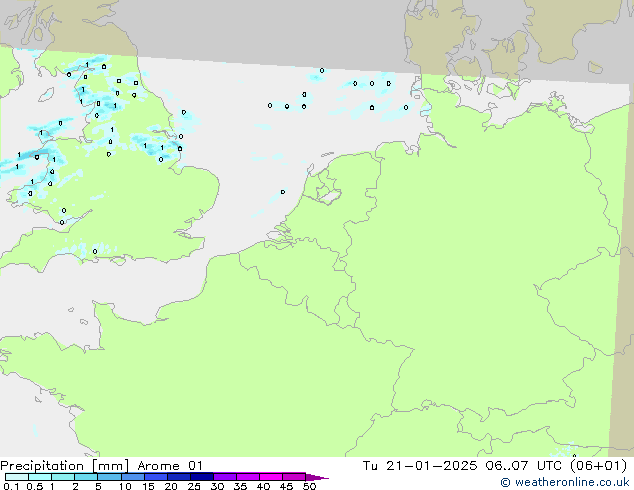Click the '30' legend scale label
The height and width of the screenshot is (490, 634).
[217, 486]
